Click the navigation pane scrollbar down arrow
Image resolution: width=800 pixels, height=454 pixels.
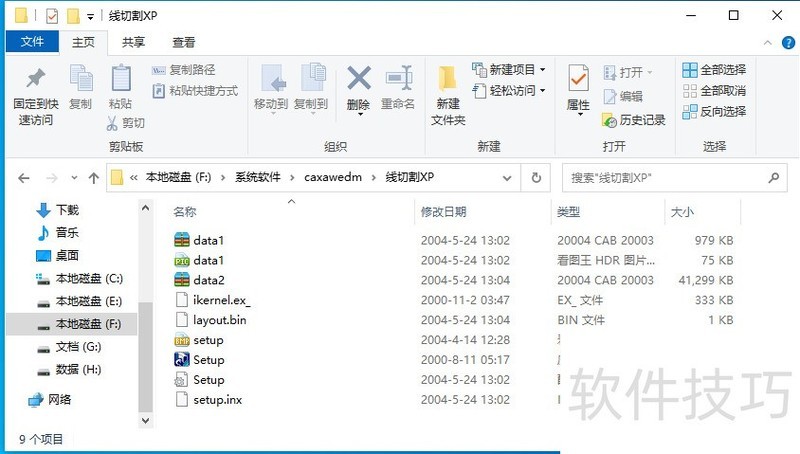pos(145,420)
